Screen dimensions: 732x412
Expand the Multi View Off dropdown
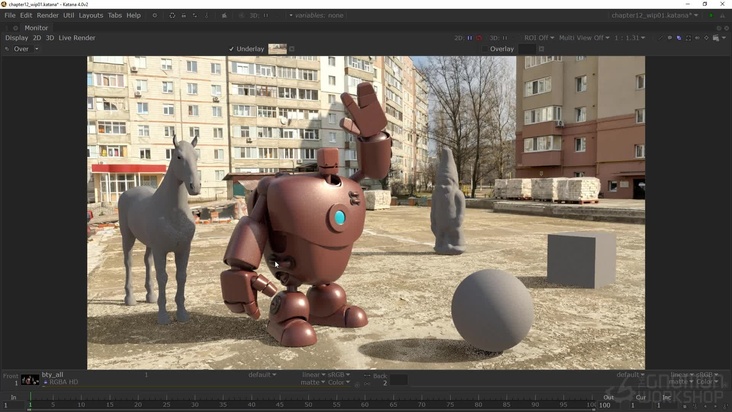(583, 38)
